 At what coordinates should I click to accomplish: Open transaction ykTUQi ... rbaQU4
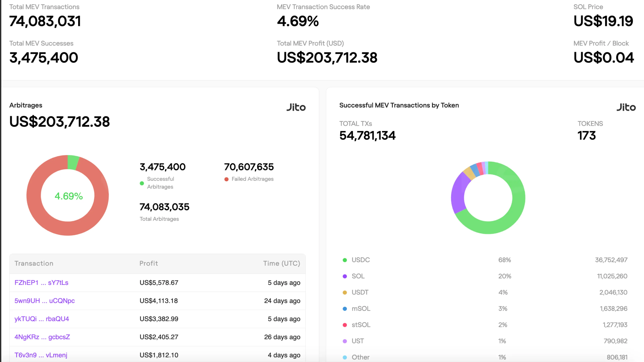point(42,319)
